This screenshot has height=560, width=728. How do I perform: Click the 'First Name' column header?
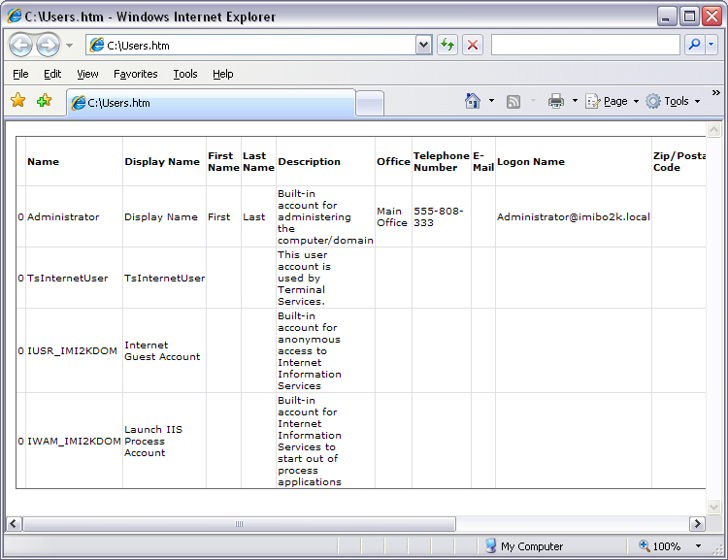coord(223,161)
